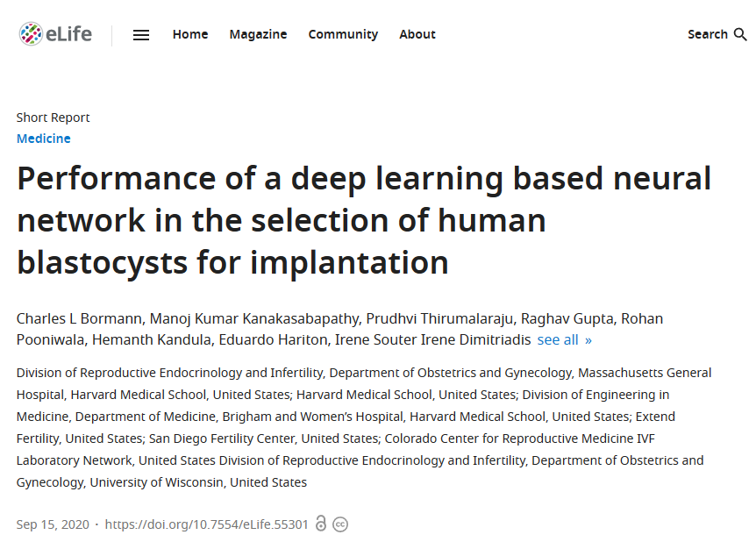Open the Community section
Image resolution: width=756 pixels, height=549 pixels.
click(x=343, y=34)
